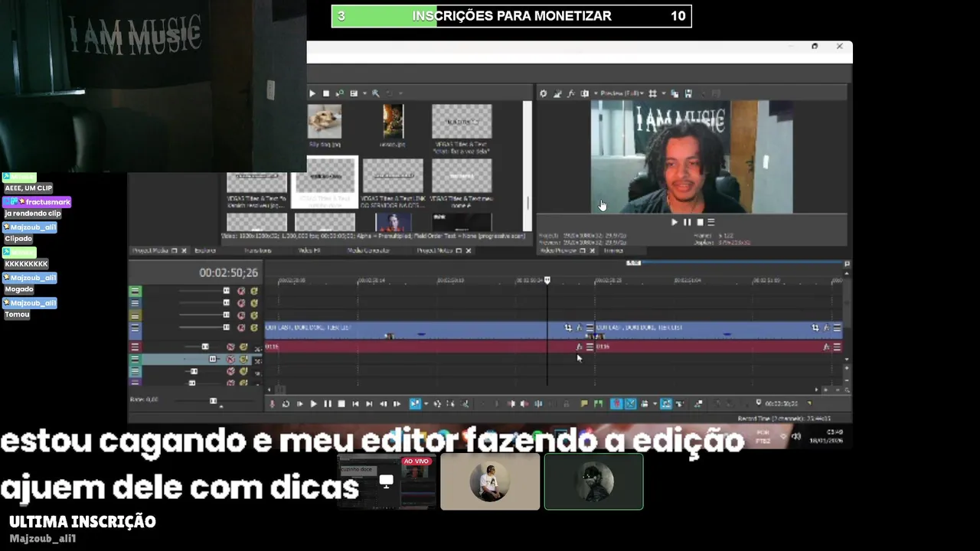The width and height of the screenshot is (980, 551).
Task: Toggle Enable Snapping on timeline toolbar
Action: [x=617, y=403]
